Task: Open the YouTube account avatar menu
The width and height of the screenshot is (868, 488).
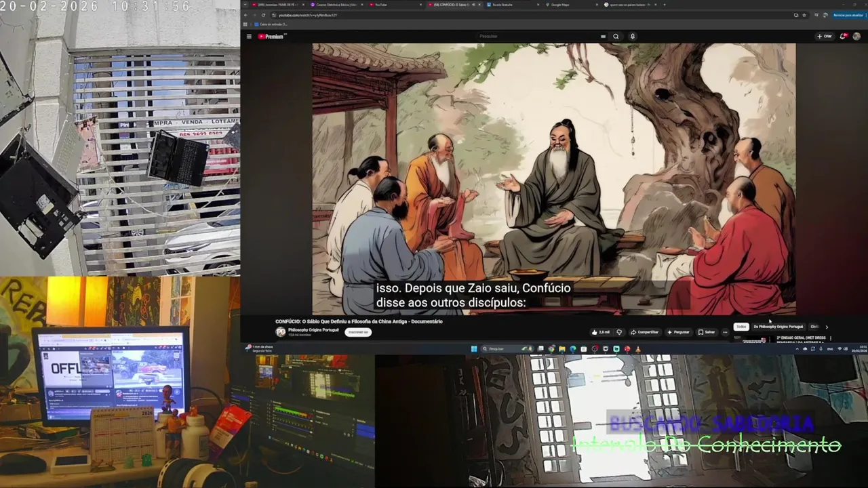Action: (857, 37)
